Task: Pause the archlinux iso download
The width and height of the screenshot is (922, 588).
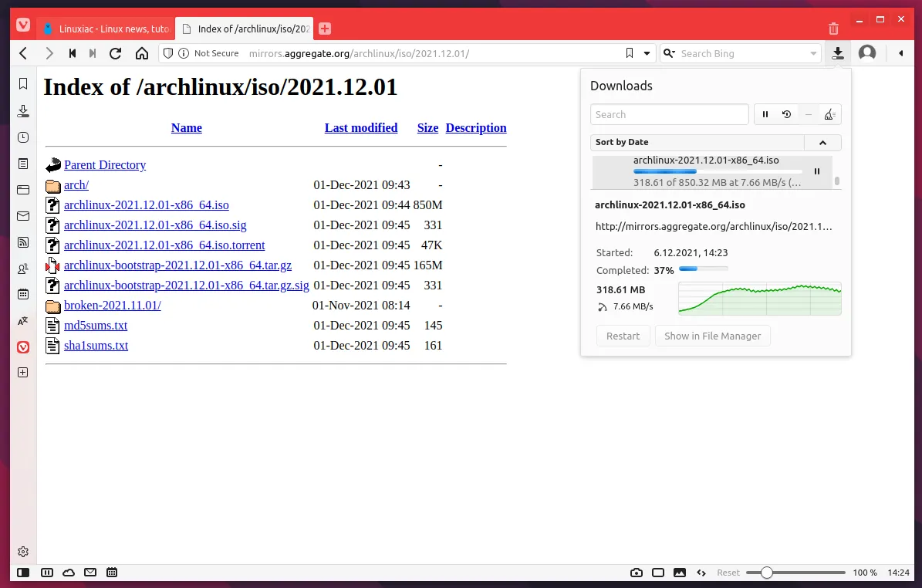Action: [817, 171]
